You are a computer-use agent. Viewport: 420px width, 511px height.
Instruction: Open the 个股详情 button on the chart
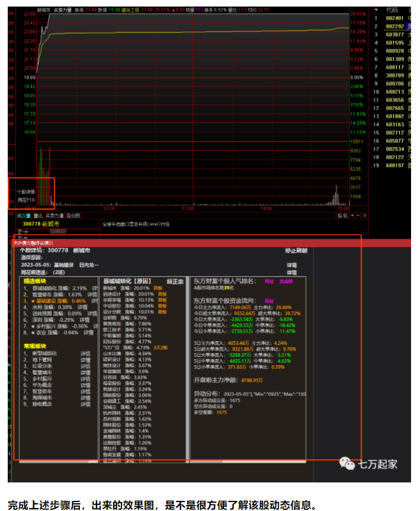[26, 192]
